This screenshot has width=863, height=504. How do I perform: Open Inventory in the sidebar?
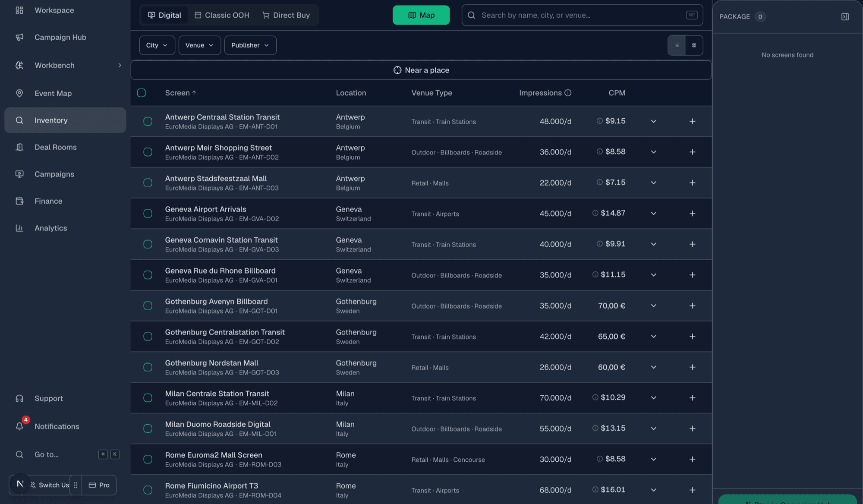click(x=65, y=120)
